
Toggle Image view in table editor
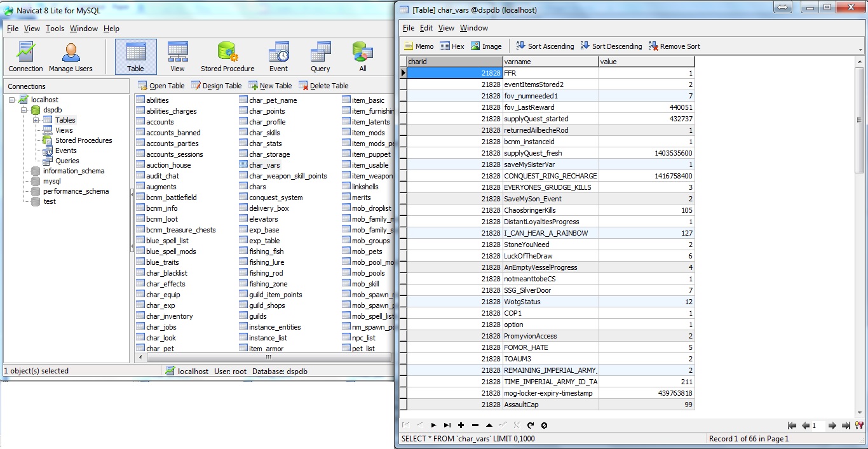(x=485, y=46)
